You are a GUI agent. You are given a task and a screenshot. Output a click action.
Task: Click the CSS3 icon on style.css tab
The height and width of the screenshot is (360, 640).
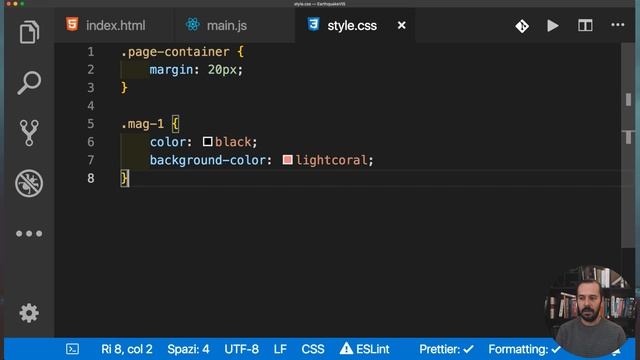coord(313,24)
